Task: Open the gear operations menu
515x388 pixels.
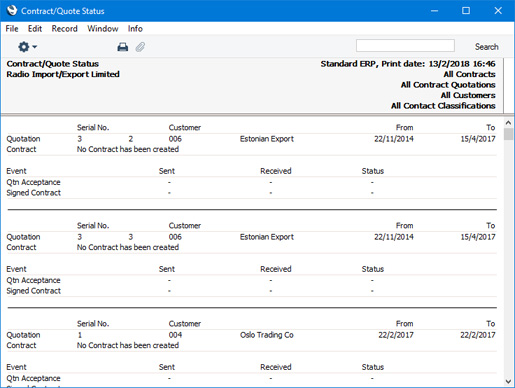Action: pyautogui.click(x=27, y=47)
